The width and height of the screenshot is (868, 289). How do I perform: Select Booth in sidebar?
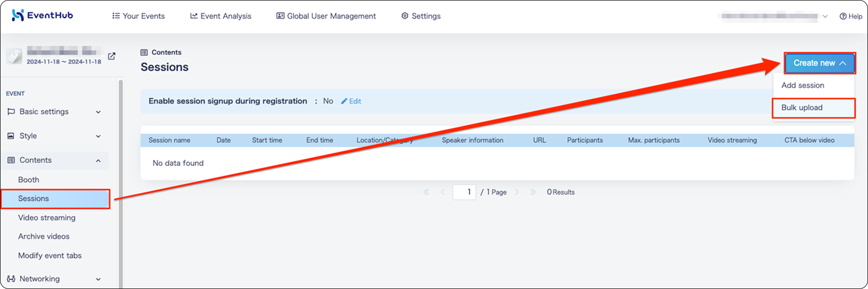point(28,180)
